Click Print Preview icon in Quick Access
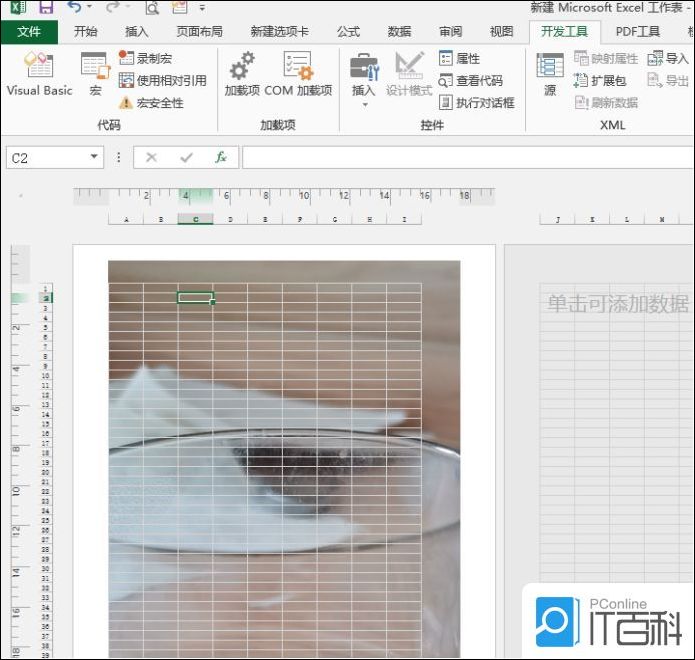 click(x=152, y=7)
